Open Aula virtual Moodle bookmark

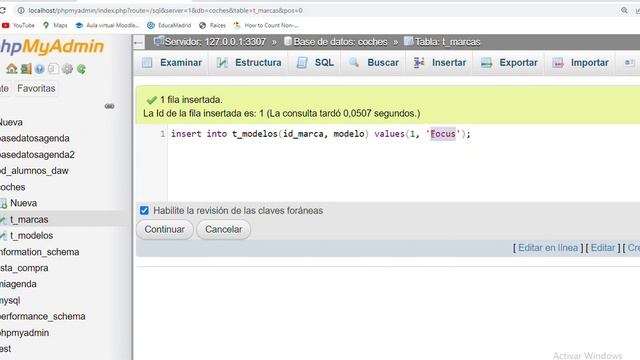tap(107, 25)
